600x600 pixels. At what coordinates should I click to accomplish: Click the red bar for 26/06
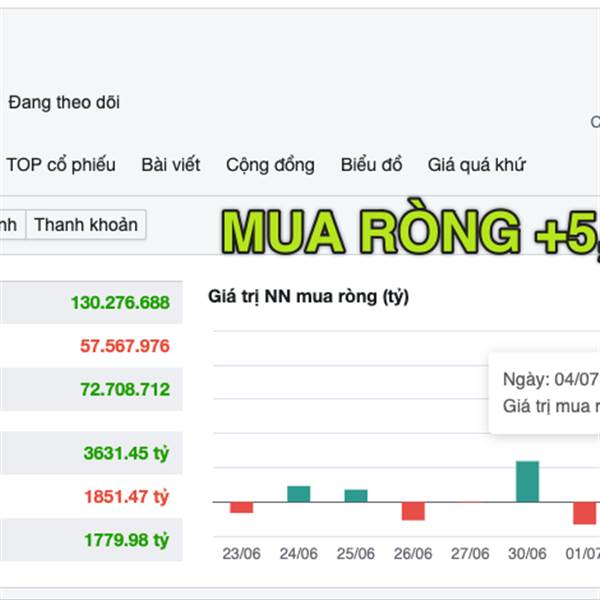coord(413,511)
